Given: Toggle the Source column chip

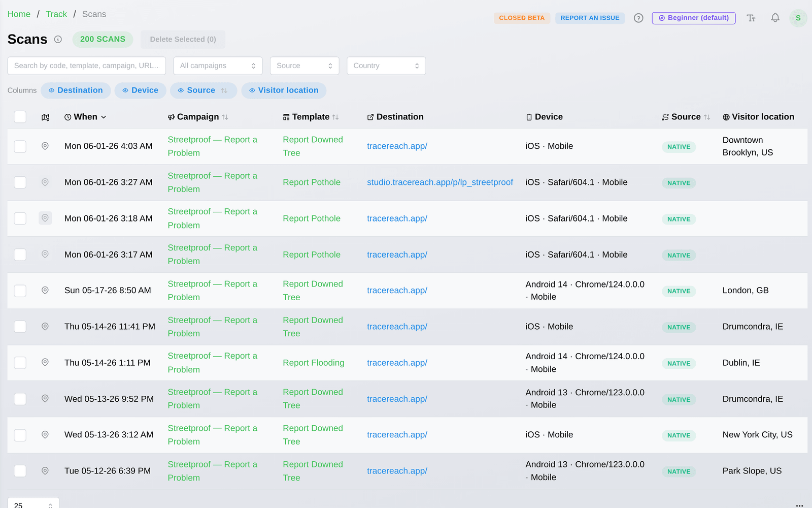Looking at the screenshot, I should click(204, 90).
